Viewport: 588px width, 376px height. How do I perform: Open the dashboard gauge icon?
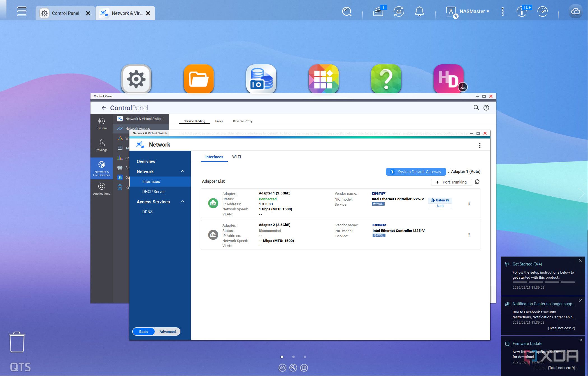[x=543, y=11]
